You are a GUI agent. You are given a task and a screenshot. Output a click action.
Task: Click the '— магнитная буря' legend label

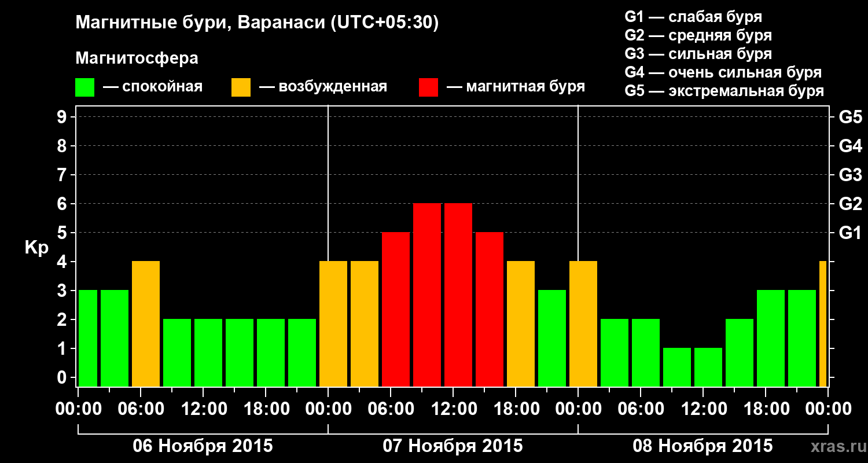click(516, 87)
